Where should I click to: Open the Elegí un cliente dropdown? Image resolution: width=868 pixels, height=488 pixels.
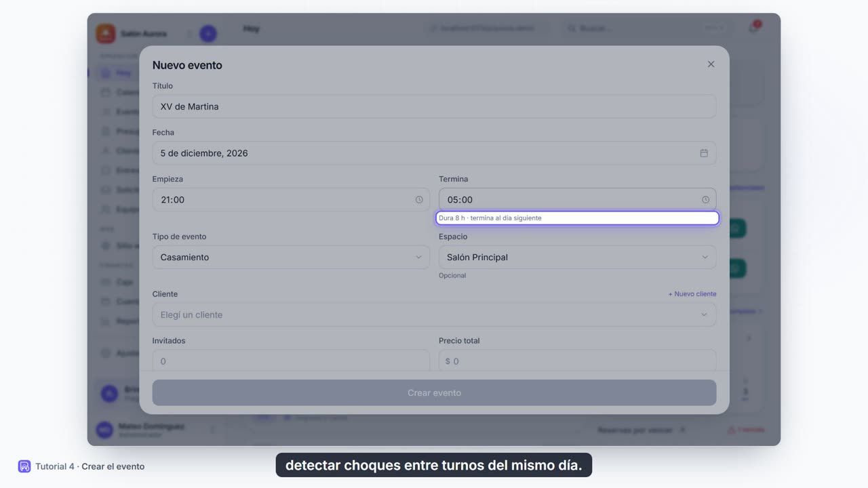point(434,314)
